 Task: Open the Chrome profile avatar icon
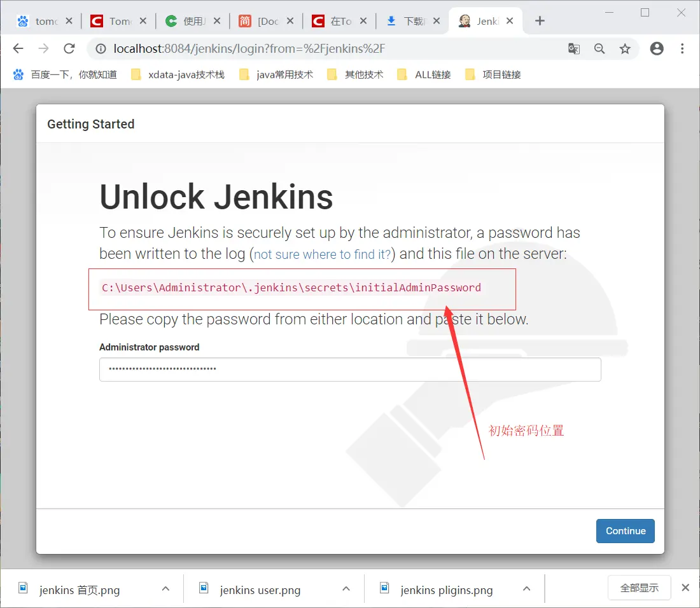pyautogui.click(x=656, y=48)
